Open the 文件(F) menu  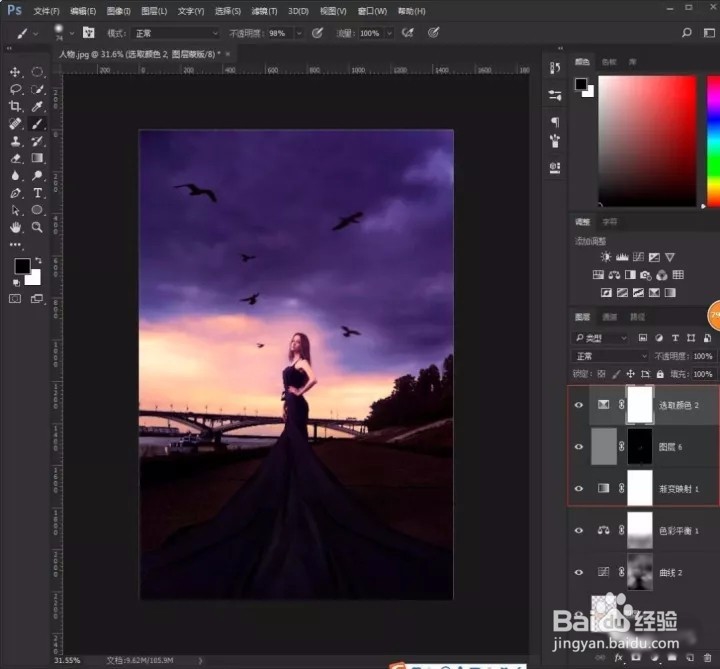click(x=46, y=11)
